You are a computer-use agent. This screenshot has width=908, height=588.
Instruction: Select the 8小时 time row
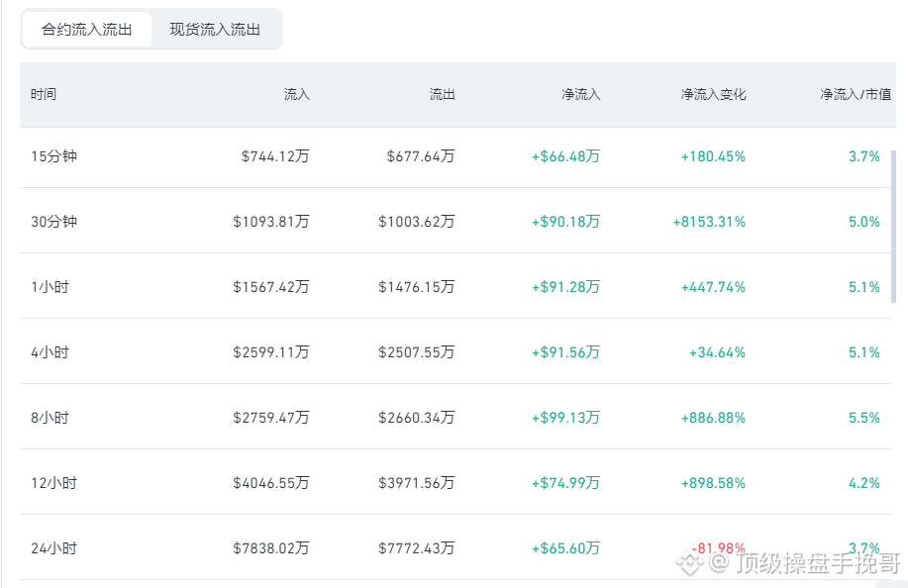[455, 417]
